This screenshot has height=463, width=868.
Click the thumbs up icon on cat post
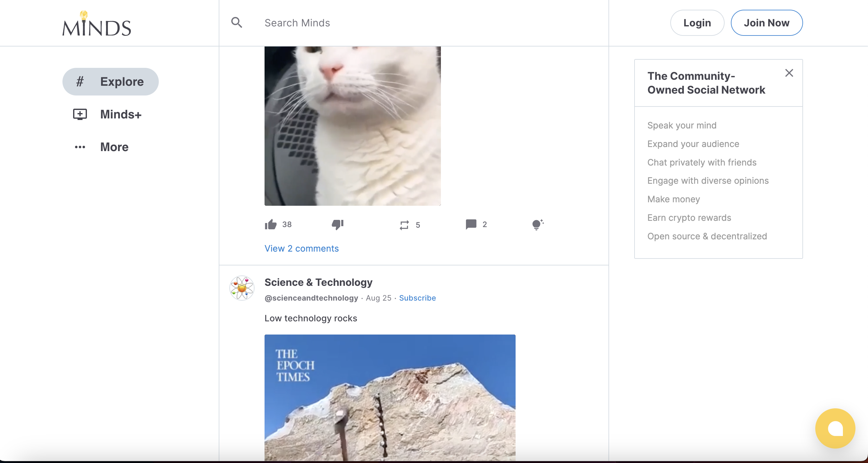point(271,224)
